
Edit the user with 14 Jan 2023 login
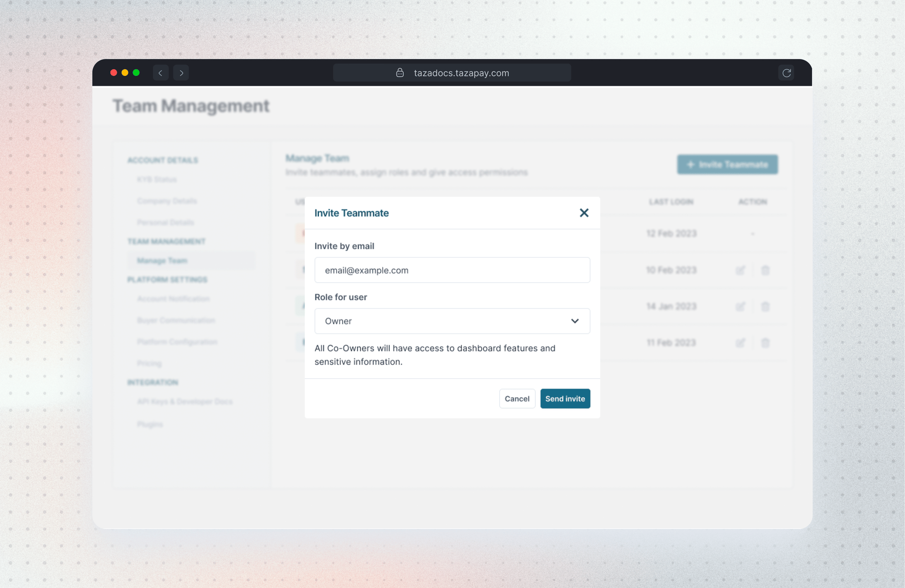click(x=740, y=306)
